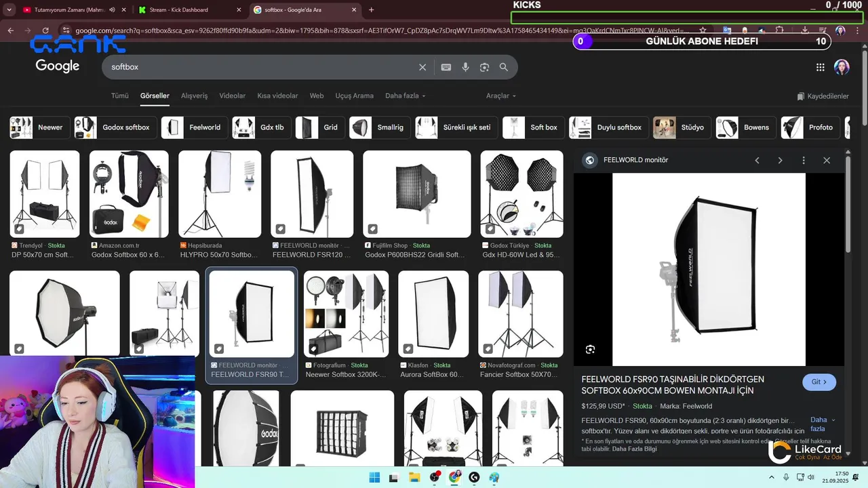
Task: Open the Google account avatar menu
Action: (x=842, y=67)
